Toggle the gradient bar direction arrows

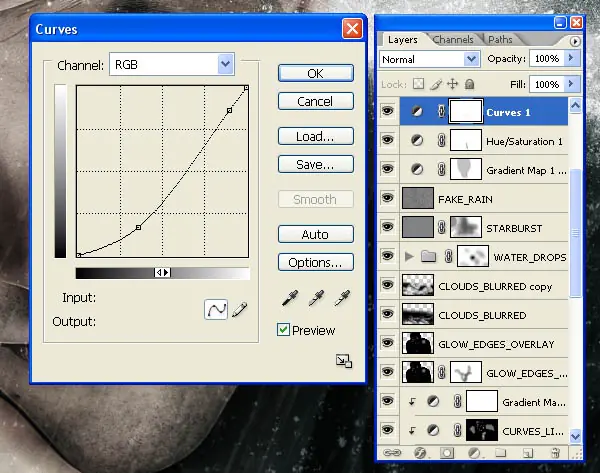tap(162, 272)
